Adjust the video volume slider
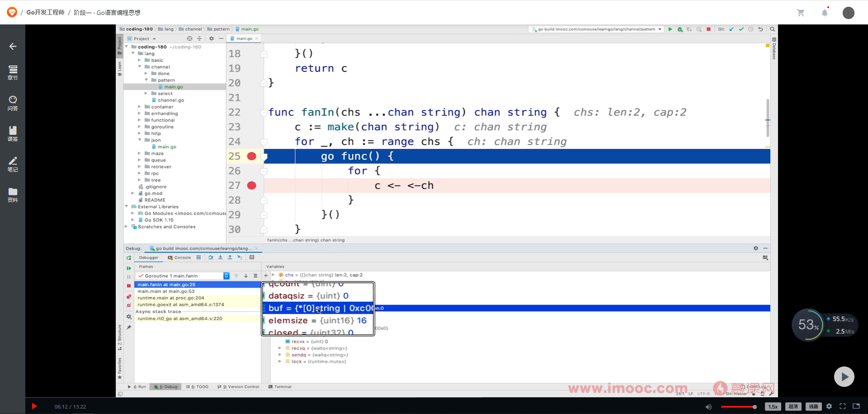 point(739,407)
